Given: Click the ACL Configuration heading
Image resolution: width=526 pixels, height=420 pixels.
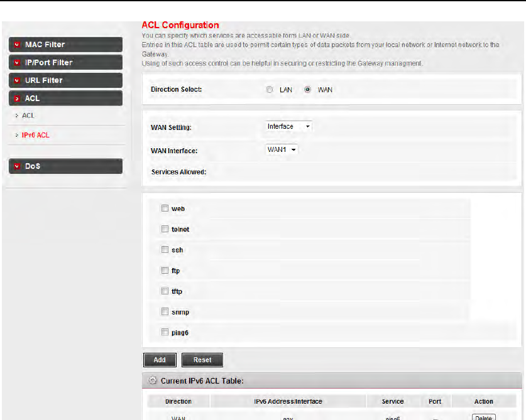Looking at the screenshot, I should click(180, 25).
